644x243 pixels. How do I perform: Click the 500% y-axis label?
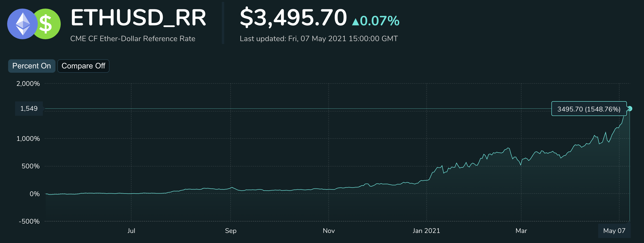31,166
